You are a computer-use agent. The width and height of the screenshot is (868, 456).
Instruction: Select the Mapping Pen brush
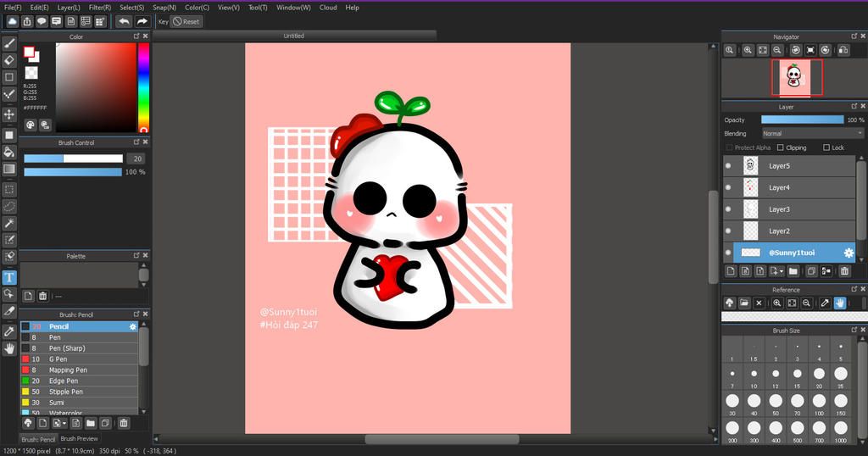[79, 370]
